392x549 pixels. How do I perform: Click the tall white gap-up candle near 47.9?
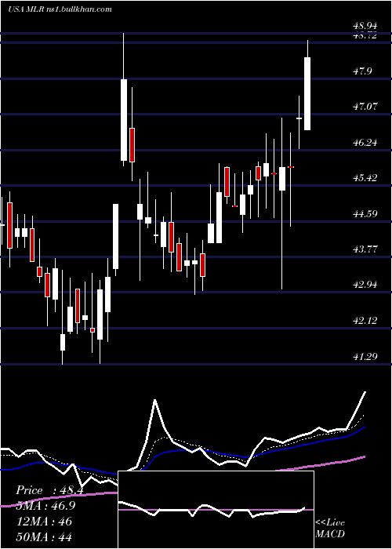pos(124,120)
